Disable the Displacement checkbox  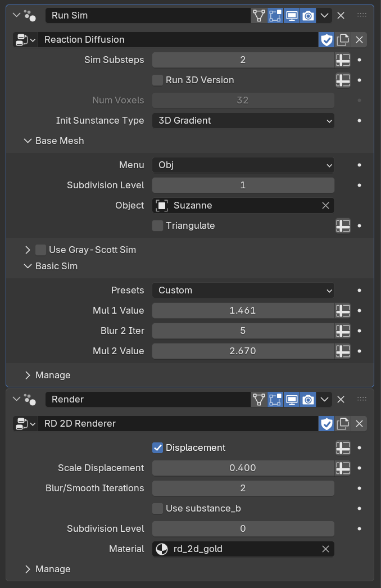[x=157, y=448]
